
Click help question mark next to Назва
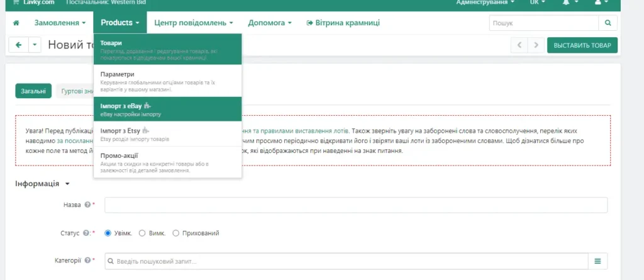[x=87, y=204]
